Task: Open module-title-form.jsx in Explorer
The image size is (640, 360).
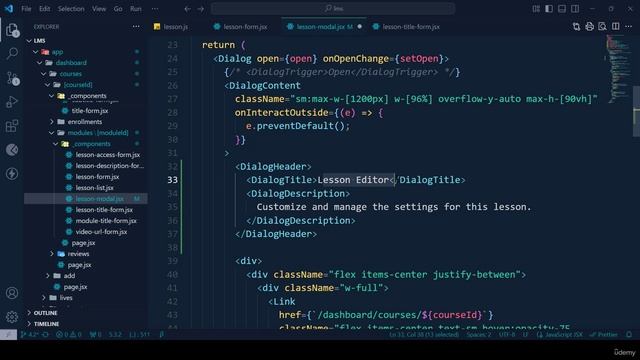Action: point(106,221)
